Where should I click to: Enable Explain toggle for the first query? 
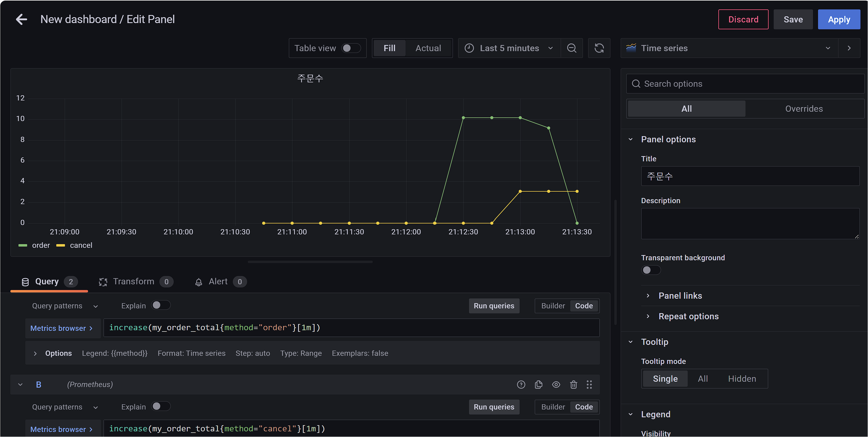pyautogui.click(x=160, y=305)
